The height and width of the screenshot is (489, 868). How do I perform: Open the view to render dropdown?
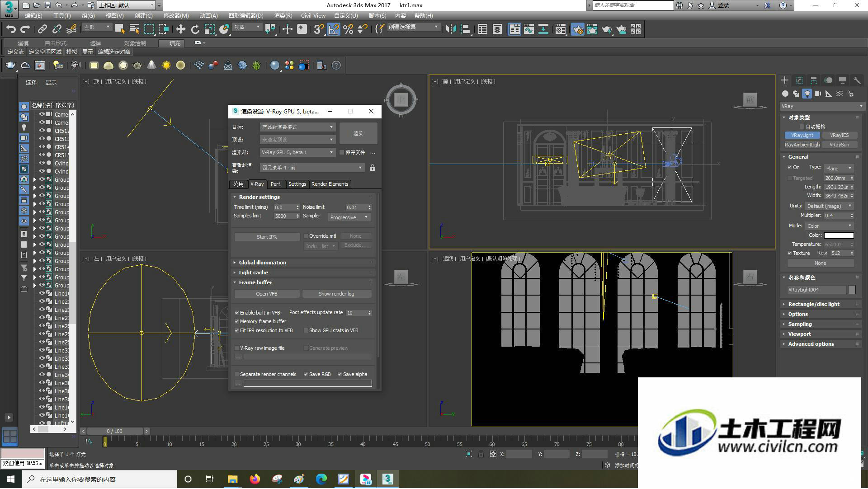[x=312, y=168]
